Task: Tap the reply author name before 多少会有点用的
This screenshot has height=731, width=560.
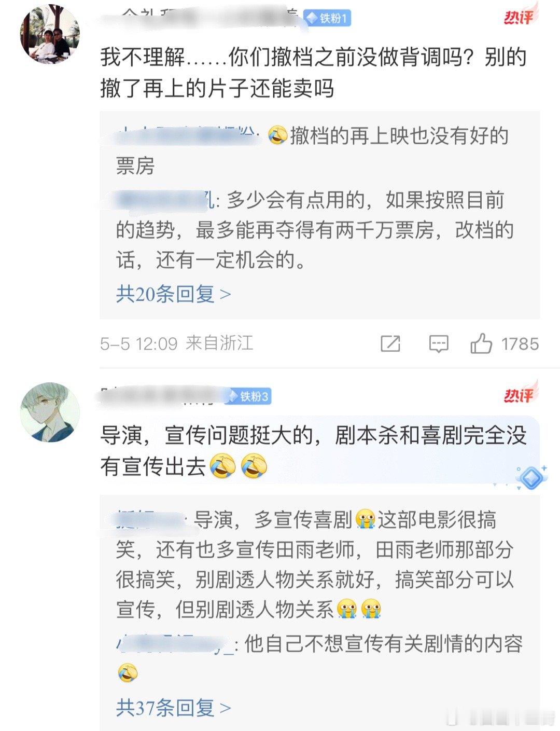Action: (165, 200)
